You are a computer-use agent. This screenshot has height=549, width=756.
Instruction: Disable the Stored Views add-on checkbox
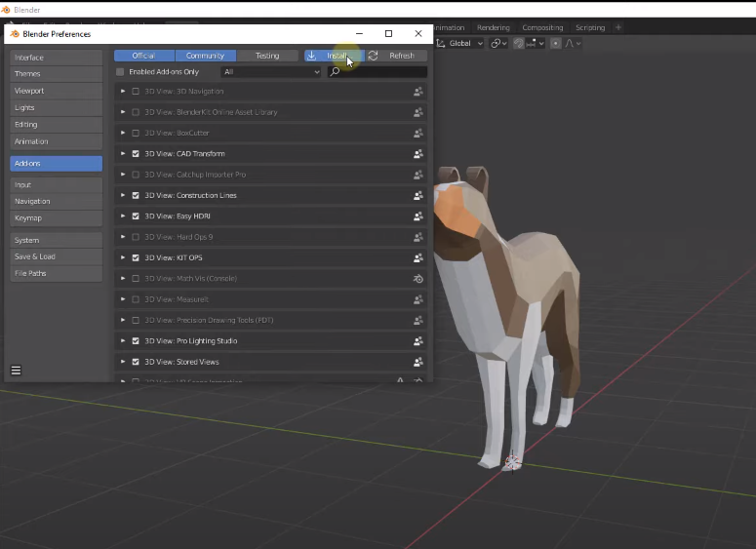(x=136, y=362)
